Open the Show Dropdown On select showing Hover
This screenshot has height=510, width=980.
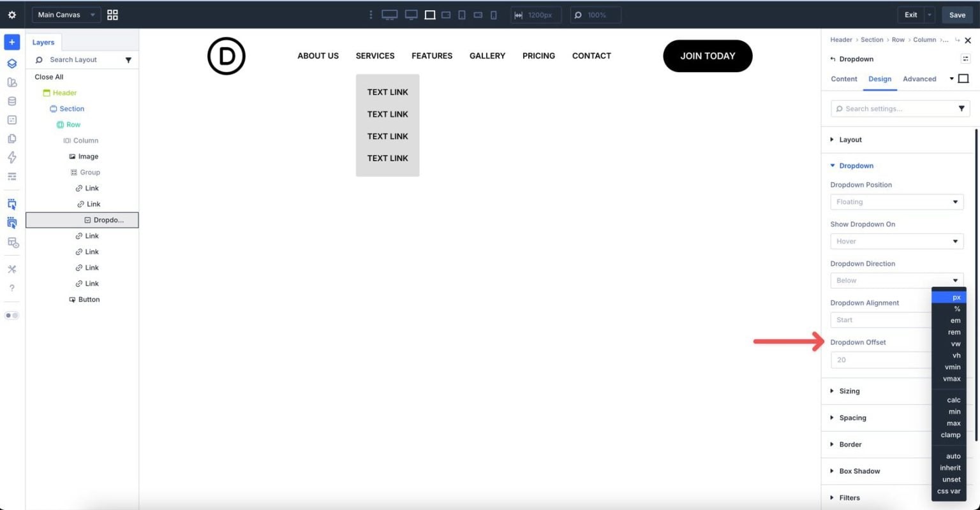896,242
